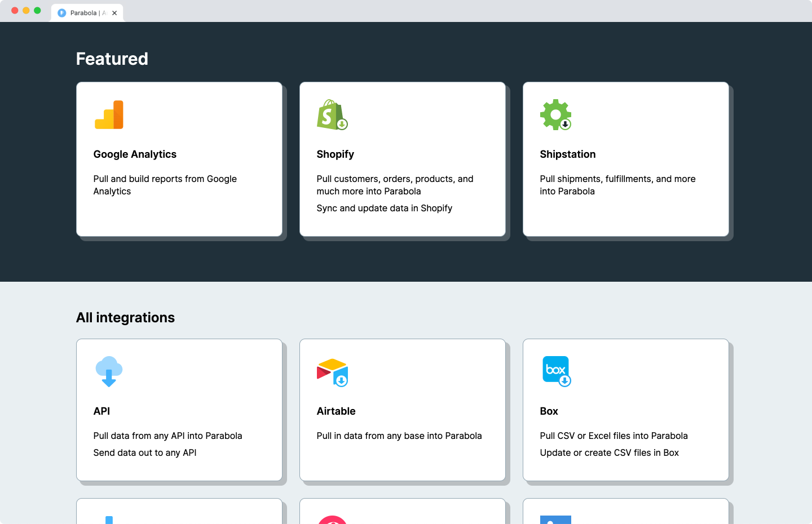Open the Google Analytics heading
Viewport: 812px width, 524px height.
point(135,154)
